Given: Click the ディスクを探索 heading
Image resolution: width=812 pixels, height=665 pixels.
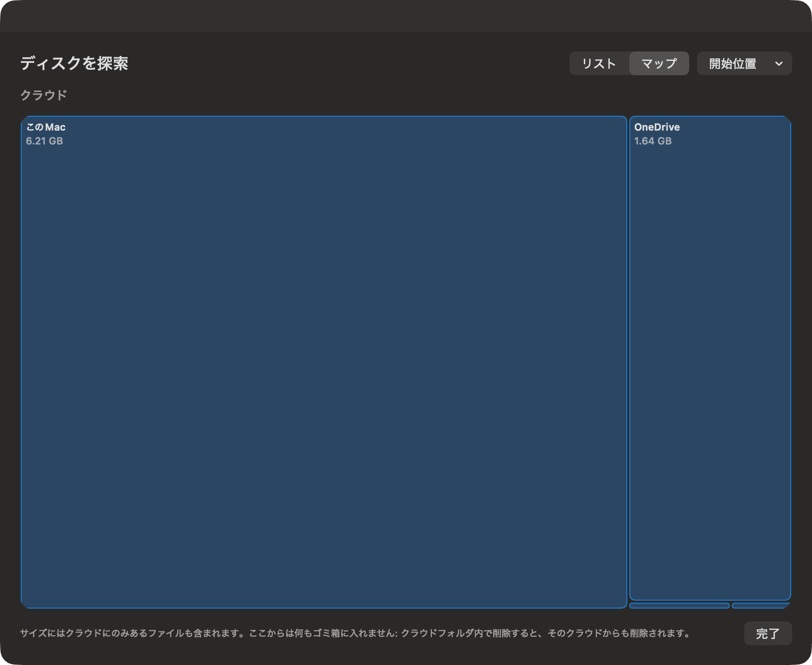Looking at the screenshot, I should point(74,63).
